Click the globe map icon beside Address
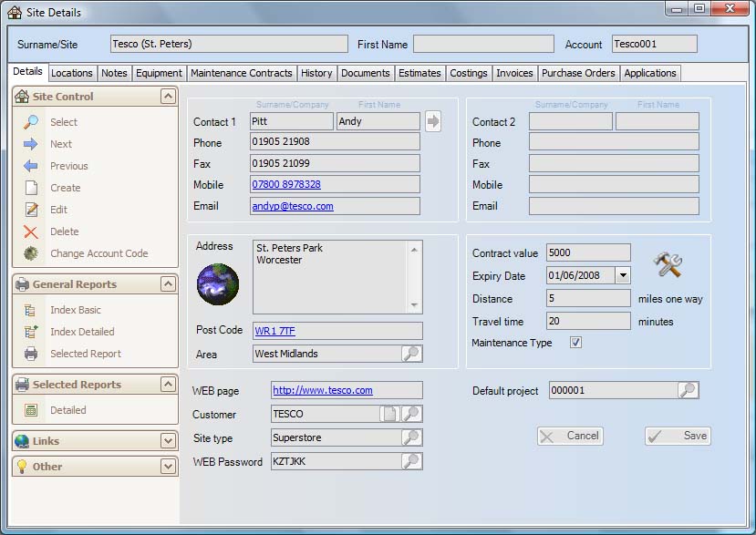Image resolution: width=756 pixels, height=535 pixels. [218, 284]
